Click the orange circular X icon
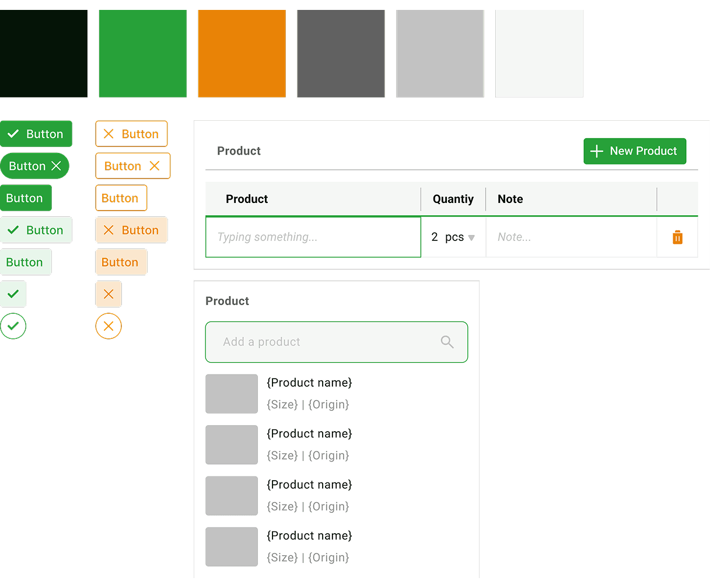The width and height of the screenshot is (710, 588). click(109, 326)
